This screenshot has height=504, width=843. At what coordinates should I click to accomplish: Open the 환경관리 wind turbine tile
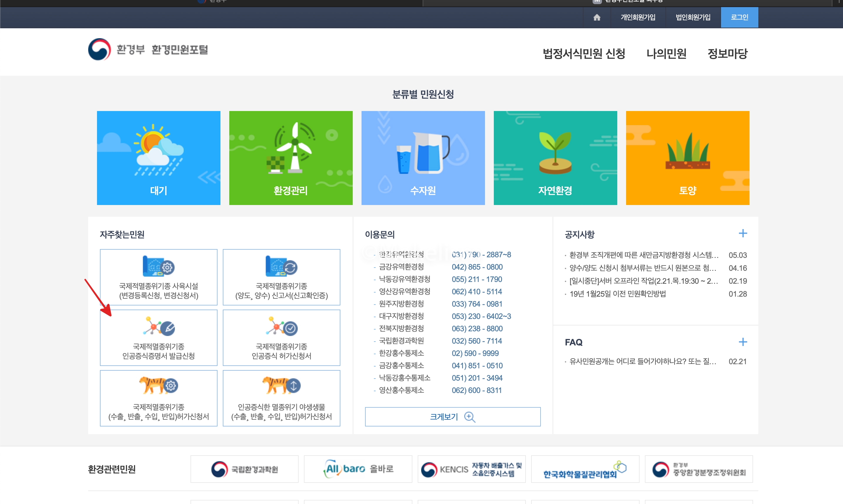(x=290, y=158)
